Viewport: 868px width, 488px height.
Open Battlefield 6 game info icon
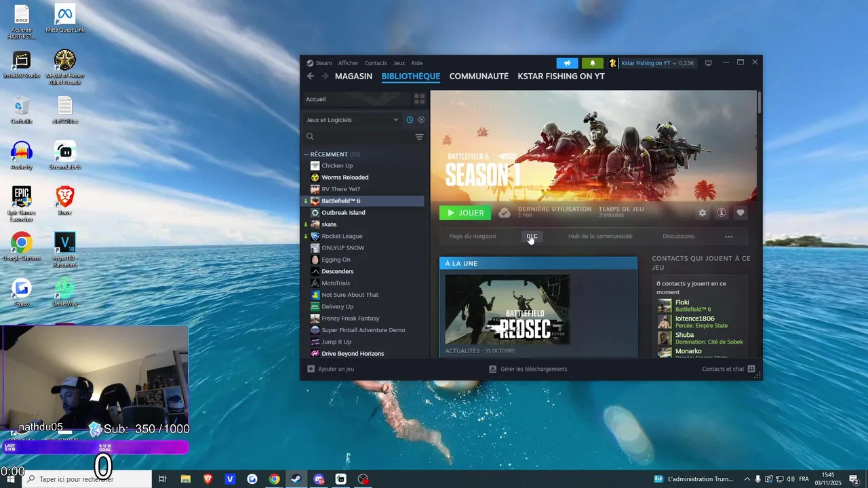722,213
